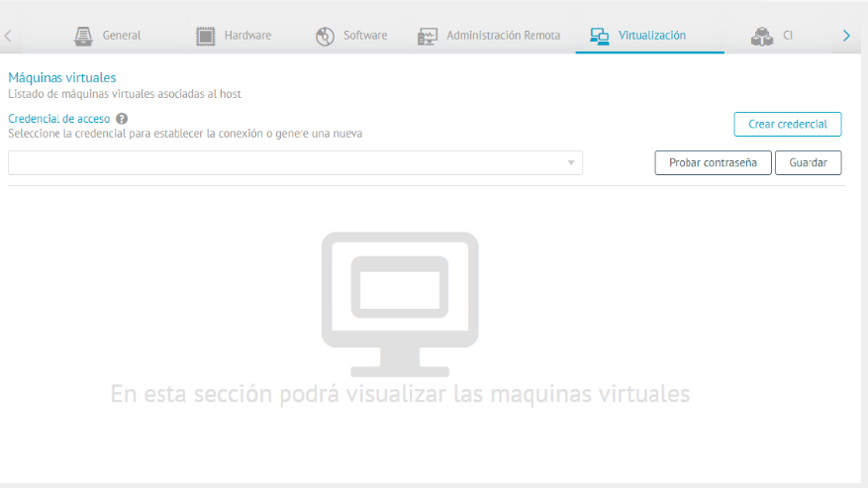Go to Administración Remota tab
The height and width of the screenshot is (488, 868).
click(488, 36)
